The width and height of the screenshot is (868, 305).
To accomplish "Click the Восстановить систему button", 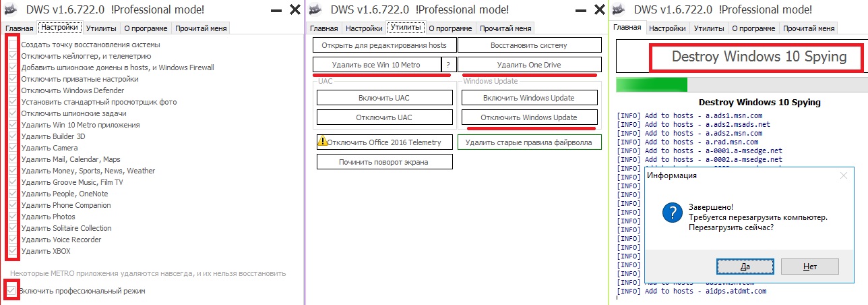I will coord(530,45).
